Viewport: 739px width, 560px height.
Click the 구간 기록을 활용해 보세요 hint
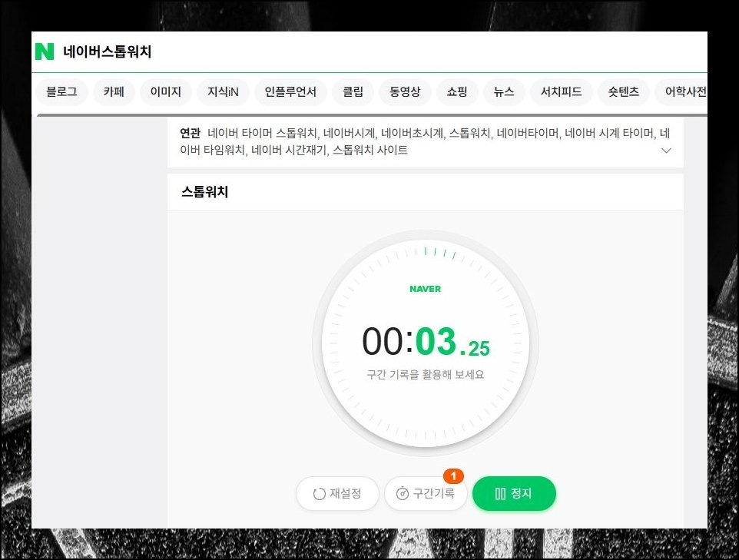(x=426, y=374)
